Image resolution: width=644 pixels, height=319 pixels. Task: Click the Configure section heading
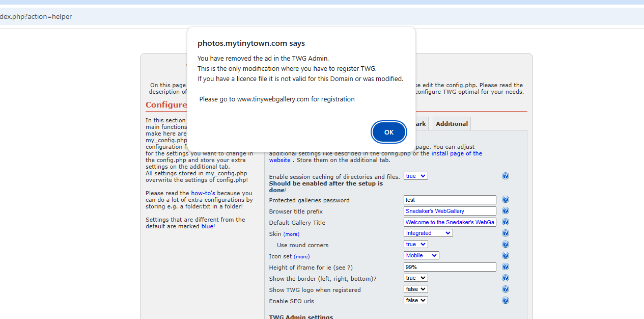[x=166, y=105]
